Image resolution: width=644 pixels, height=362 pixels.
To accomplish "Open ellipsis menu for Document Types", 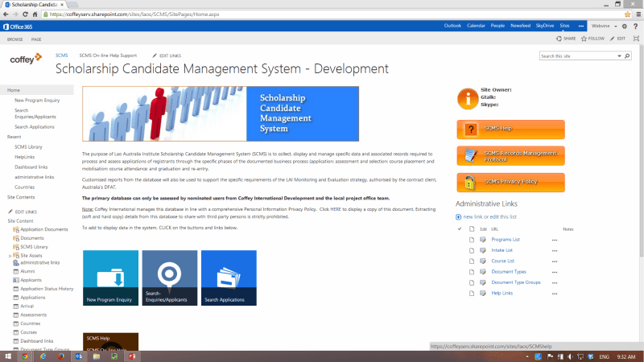I will (555, 272).
